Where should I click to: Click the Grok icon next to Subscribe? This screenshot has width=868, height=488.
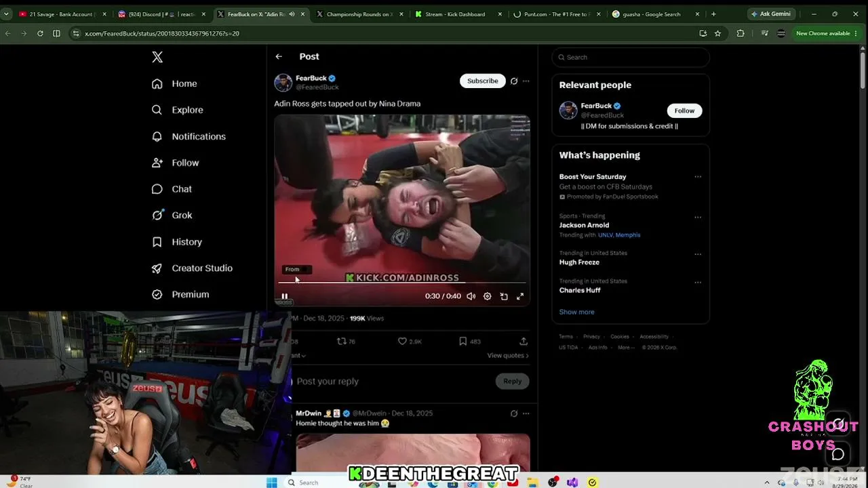tap(514, 81)
